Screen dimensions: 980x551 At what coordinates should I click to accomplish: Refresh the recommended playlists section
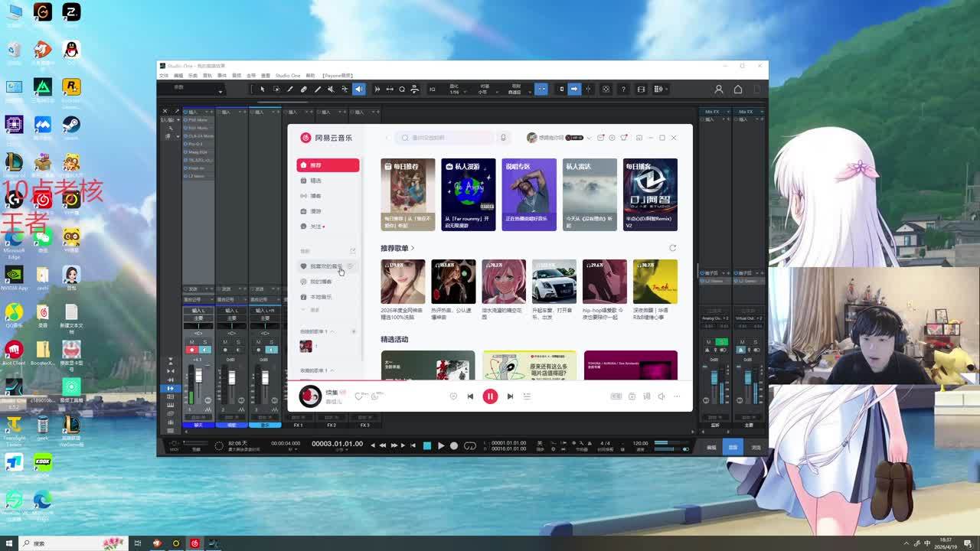click(x=672, y=248)
